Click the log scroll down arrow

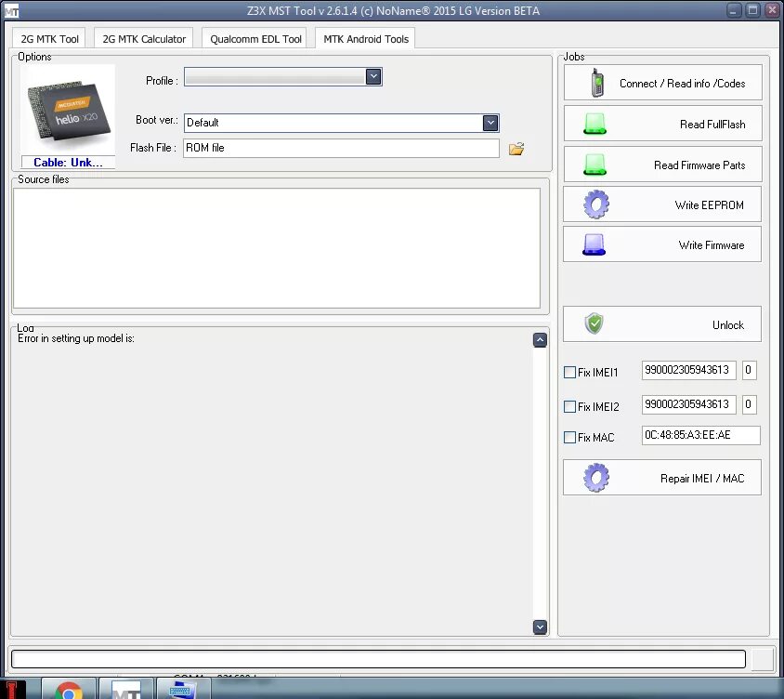click(540, 626)
